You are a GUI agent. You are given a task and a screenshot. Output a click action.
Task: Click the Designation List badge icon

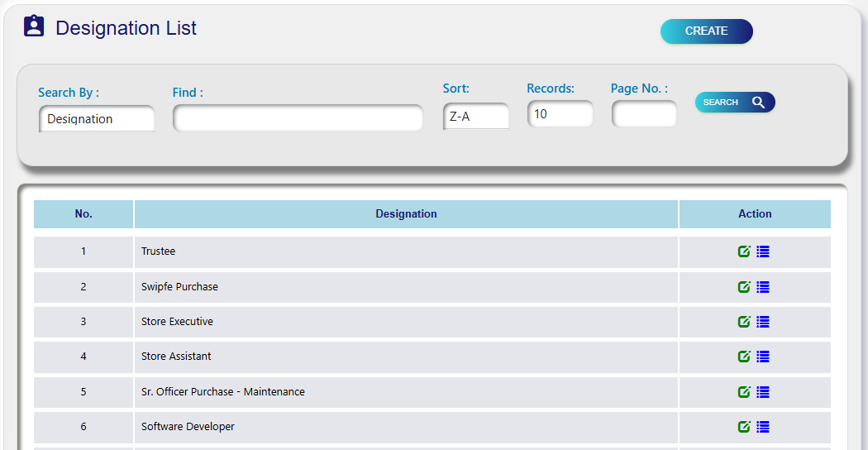click(x=34, y=27)
